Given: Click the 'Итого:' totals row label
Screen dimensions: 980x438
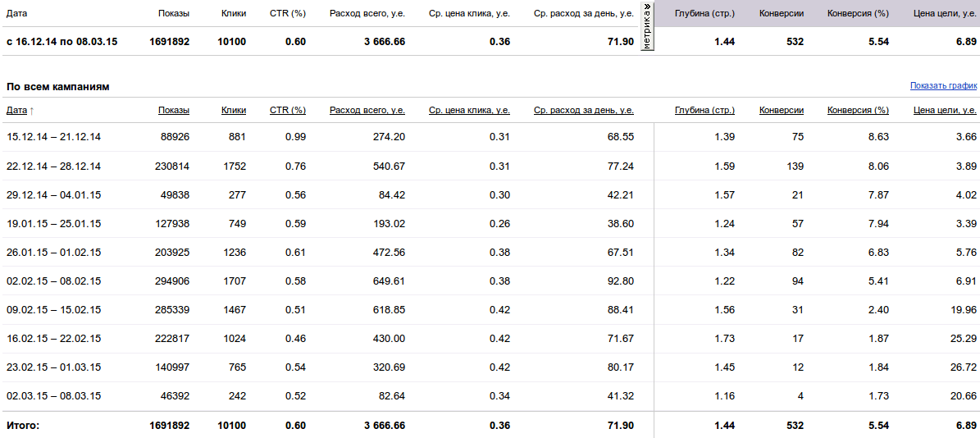Looking at the screenshot, I should click(x=23, y=426).
